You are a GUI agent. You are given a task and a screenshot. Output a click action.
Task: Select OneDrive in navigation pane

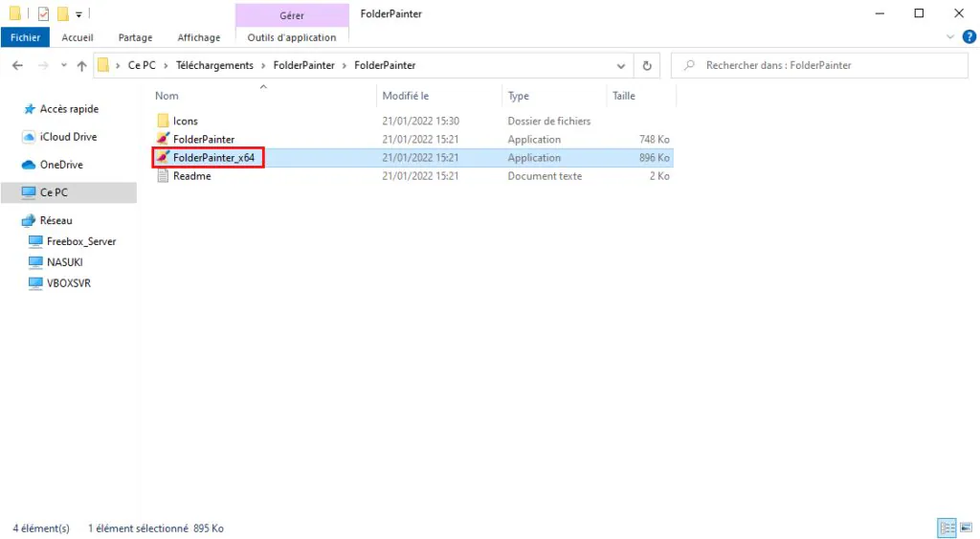pyautogui.click(x=61, y=165)
